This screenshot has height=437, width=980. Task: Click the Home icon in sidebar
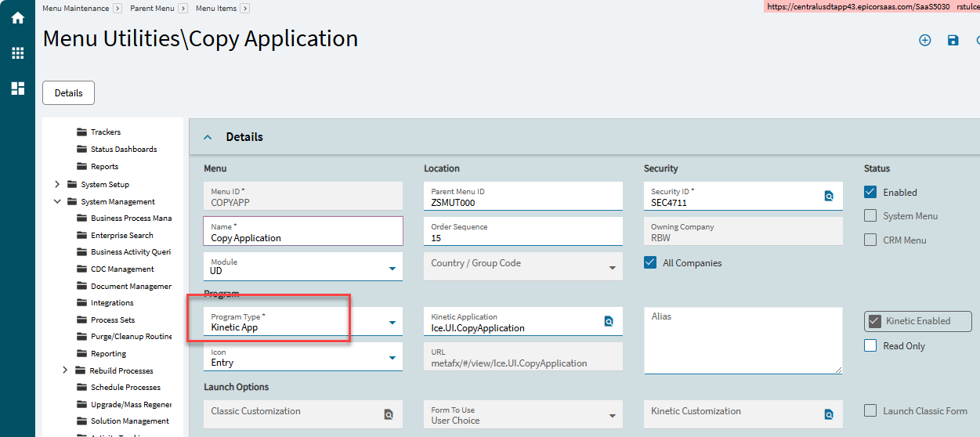pos(17,17)
